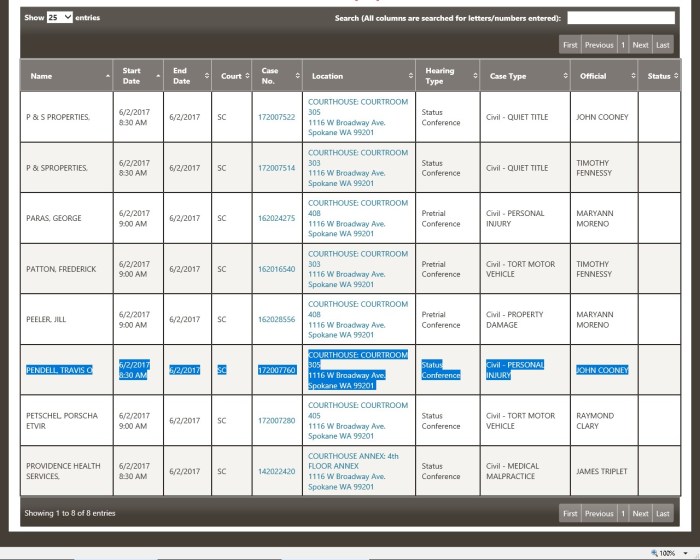Click the bottom Last pagination button
Screen dimensions: 700x560
coord(663,513)
